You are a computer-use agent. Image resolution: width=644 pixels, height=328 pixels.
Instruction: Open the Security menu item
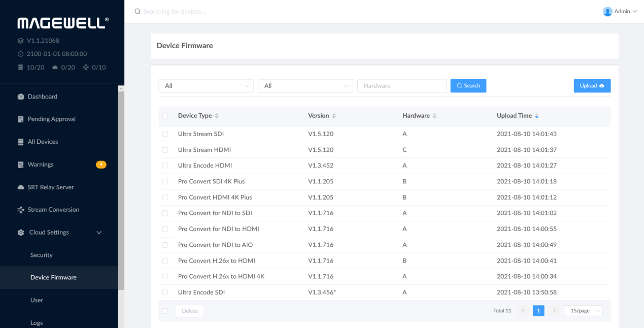click(42, 255)
